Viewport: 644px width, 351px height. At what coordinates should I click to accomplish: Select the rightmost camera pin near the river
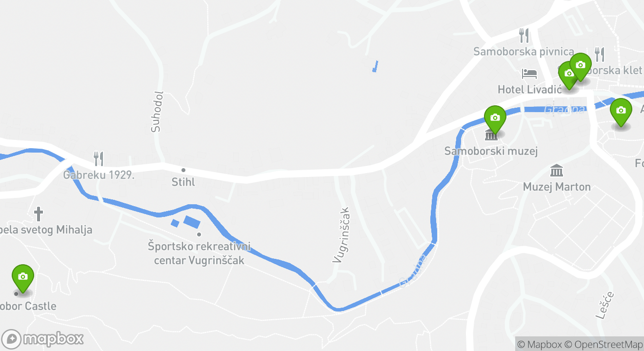tap(621, 112)
